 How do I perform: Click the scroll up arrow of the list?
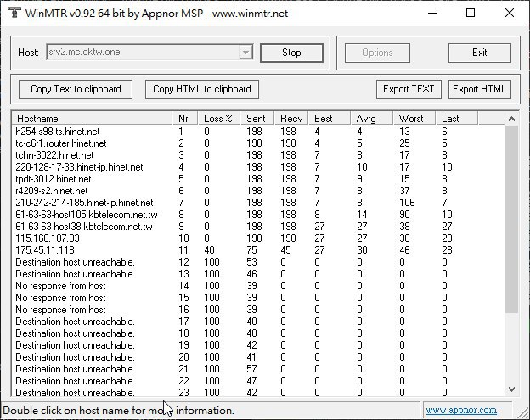[511, 119]
